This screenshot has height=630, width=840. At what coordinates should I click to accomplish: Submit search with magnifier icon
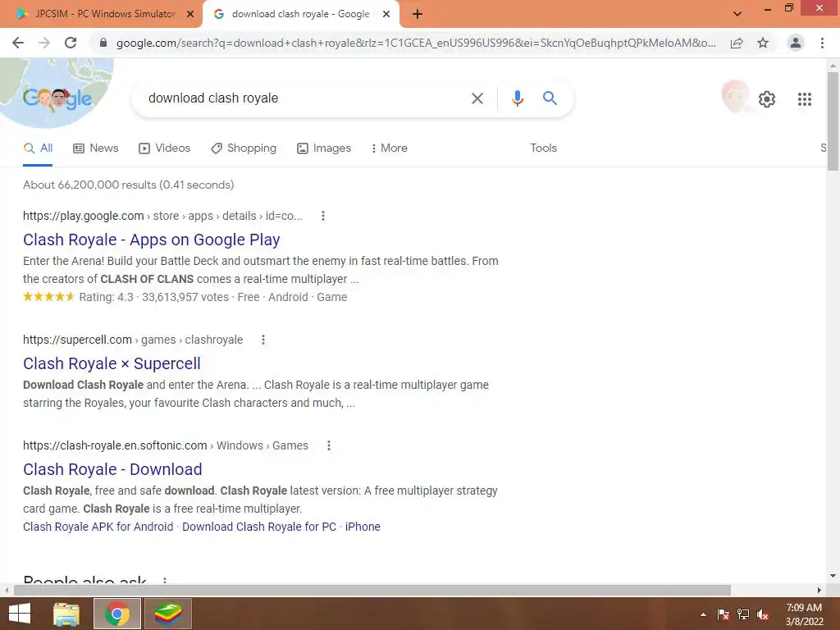point(550,98)
